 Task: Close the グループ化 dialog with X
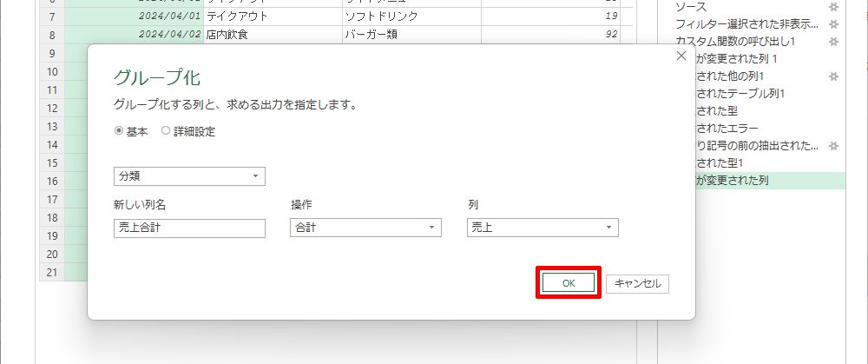pos(681,56)
